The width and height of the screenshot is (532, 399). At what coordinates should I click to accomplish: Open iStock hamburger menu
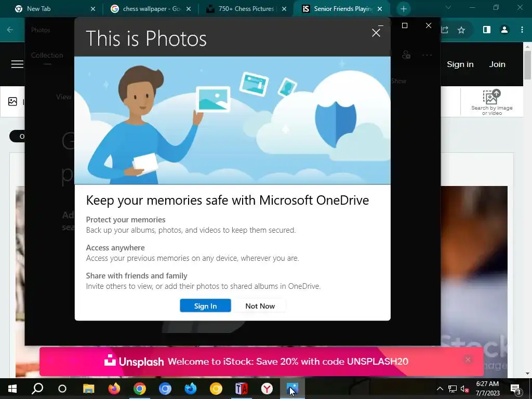[x=17, y=64]
